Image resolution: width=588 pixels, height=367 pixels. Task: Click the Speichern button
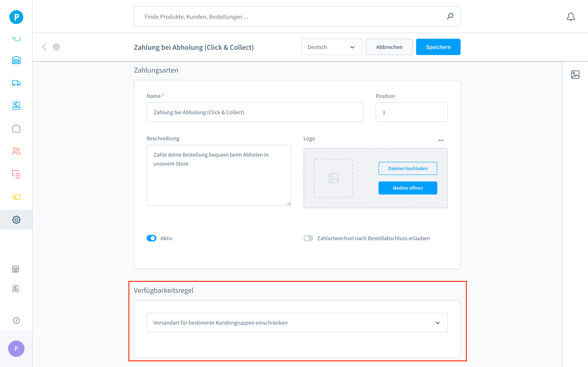(438, 47)
